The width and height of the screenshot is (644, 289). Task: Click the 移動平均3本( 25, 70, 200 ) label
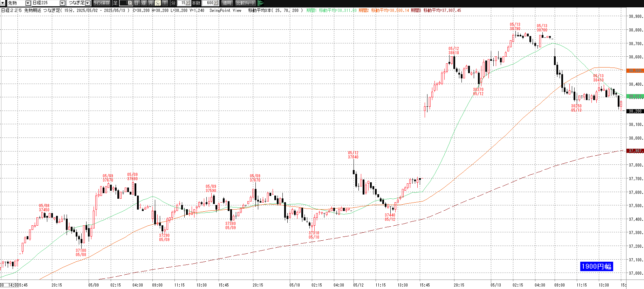pyautogui.click(x=275, y=10)
